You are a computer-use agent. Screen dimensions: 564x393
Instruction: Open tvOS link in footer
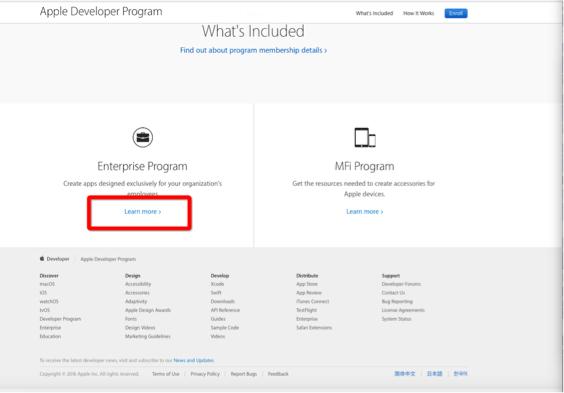pos(45,310)
